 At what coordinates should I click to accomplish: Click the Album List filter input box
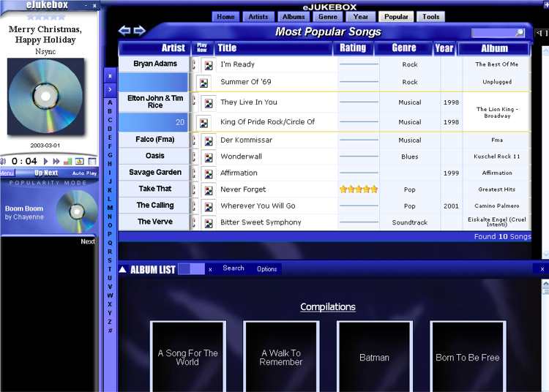(x=192, y=269)
